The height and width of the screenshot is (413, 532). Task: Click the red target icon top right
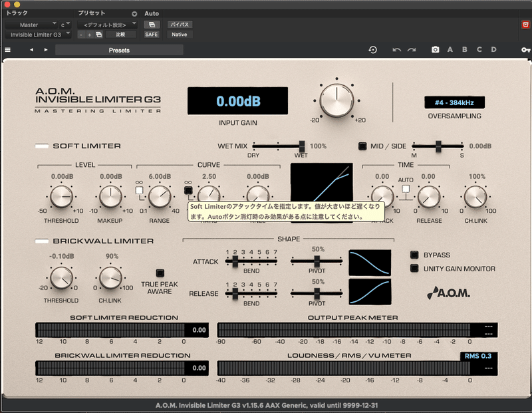[525, 25]
